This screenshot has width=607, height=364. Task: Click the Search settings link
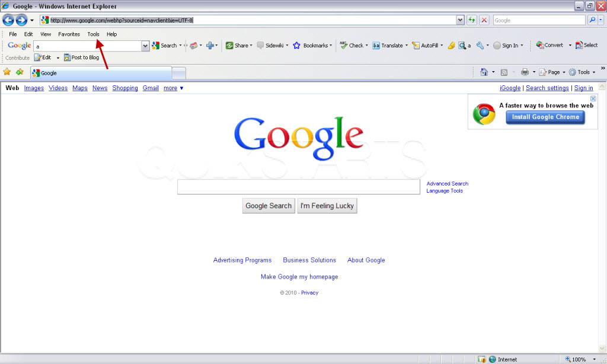point(547,88)
